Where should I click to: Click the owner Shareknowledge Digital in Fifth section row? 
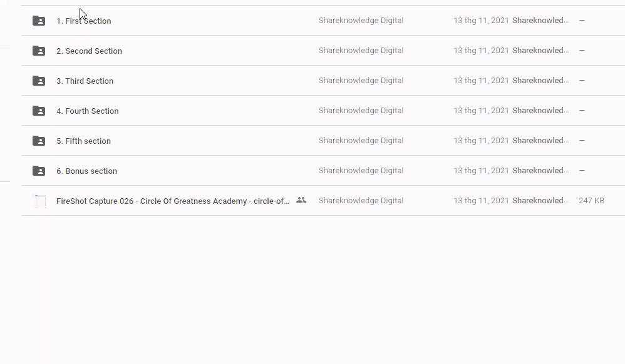pyautogui.click(x=361, y=141)
